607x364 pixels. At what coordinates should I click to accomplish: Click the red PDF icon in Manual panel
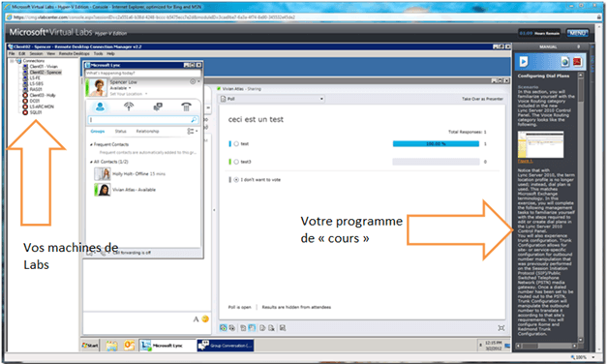click(577, 62)
